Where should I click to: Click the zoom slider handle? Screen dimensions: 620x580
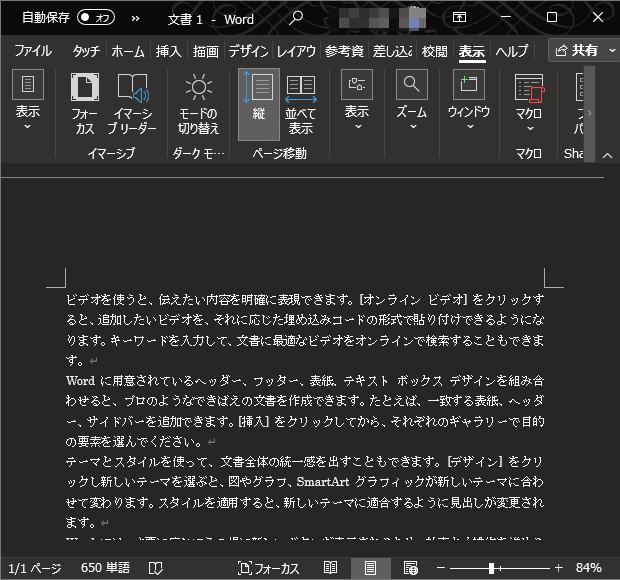491,568
